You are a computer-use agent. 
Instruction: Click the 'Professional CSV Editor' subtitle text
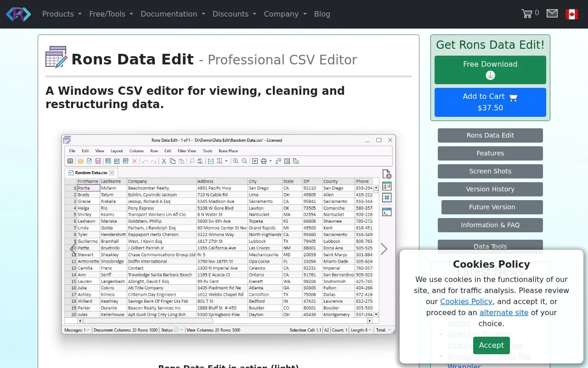(282, 60)
